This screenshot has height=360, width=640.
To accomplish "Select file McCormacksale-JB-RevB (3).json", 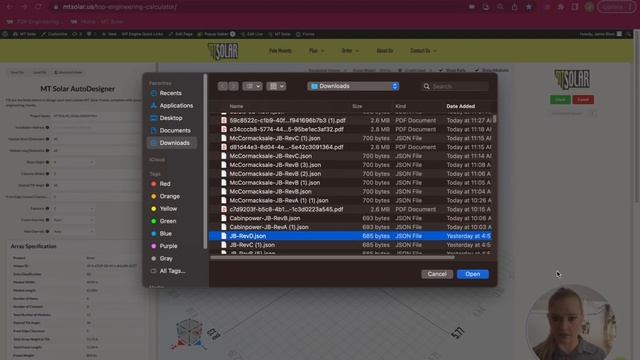I will click(351, 165).
